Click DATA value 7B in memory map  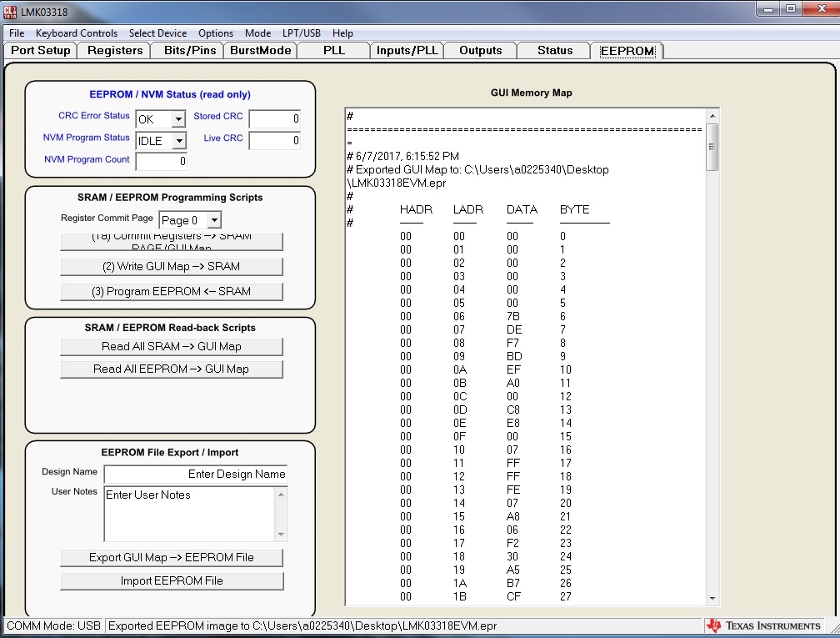512,316
